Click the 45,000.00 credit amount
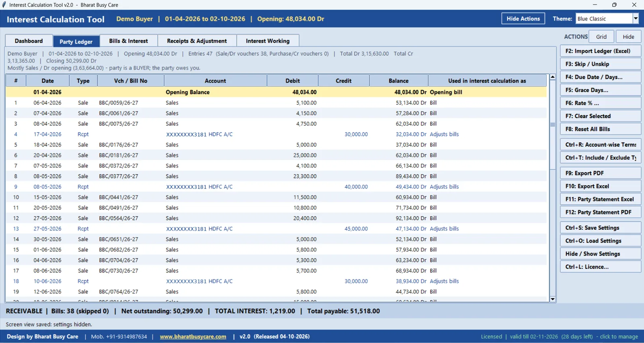This screenshot has width=644, height=343. coord(356,229)
